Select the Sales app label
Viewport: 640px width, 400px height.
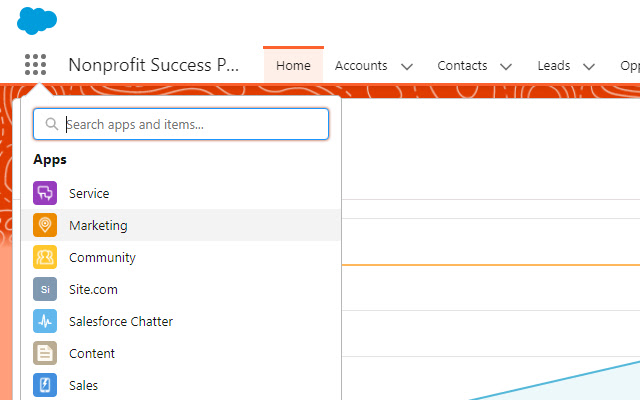click(x=83, y=385)
